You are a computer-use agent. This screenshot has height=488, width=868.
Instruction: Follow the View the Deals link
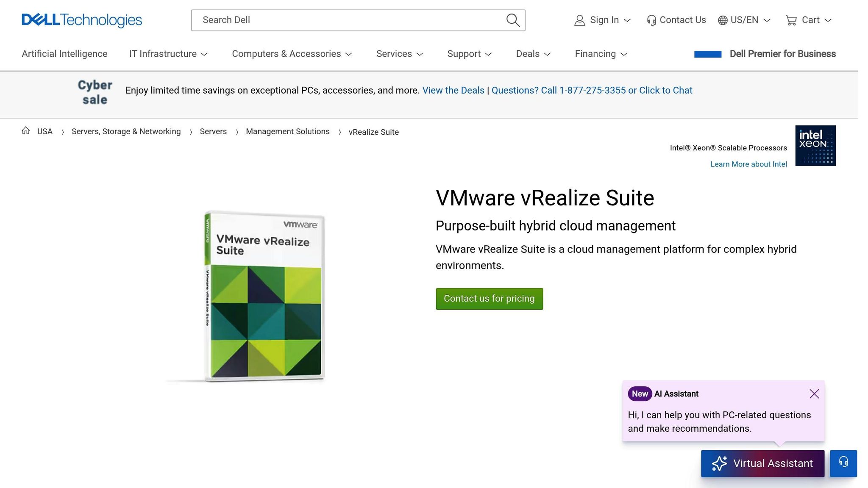tap(453, 90)
